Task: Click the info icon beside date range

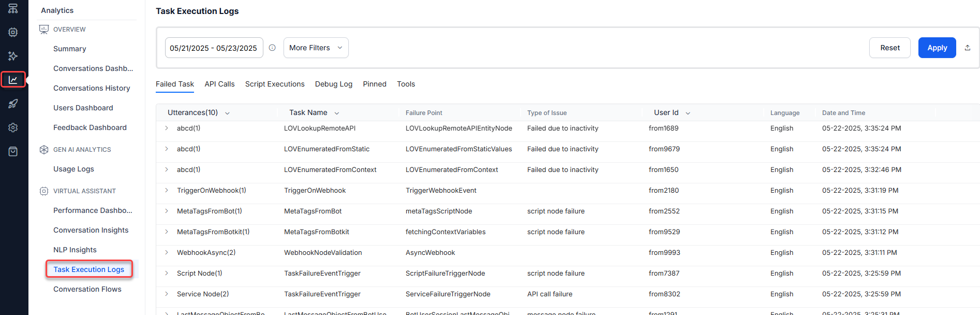Action: (x=272, y=48)
